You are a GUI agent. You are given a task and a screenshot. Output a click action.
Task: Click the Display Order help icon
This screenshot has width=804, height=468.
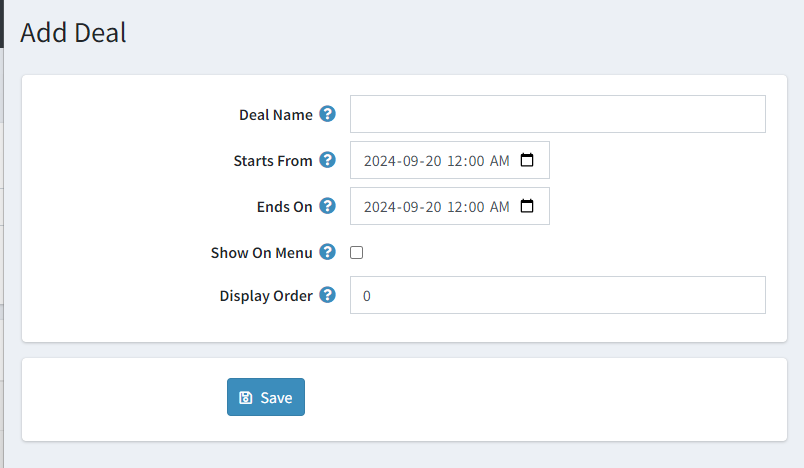327,295
